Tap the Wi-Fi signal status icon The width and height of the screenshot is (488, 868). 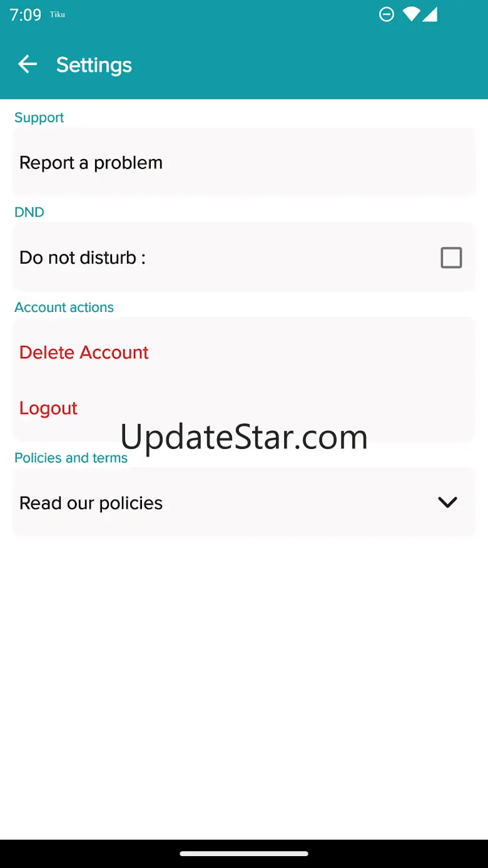411,14
